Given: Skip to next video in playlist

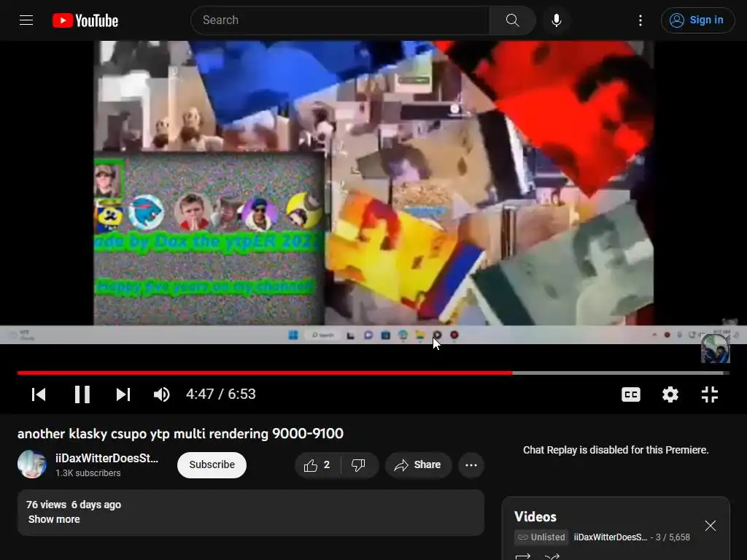Looking at the screenshot, I should [x=123, y=394].
